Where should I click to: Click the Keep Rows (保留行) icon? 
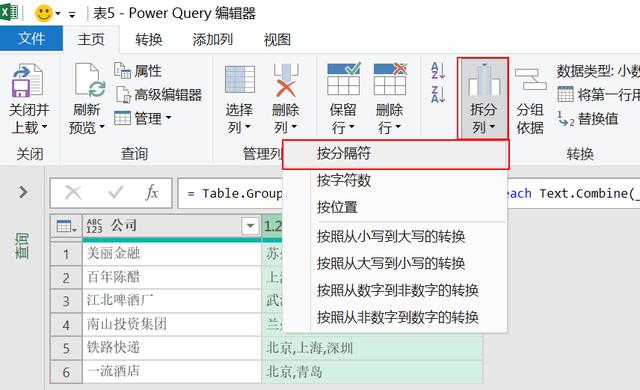343,79
